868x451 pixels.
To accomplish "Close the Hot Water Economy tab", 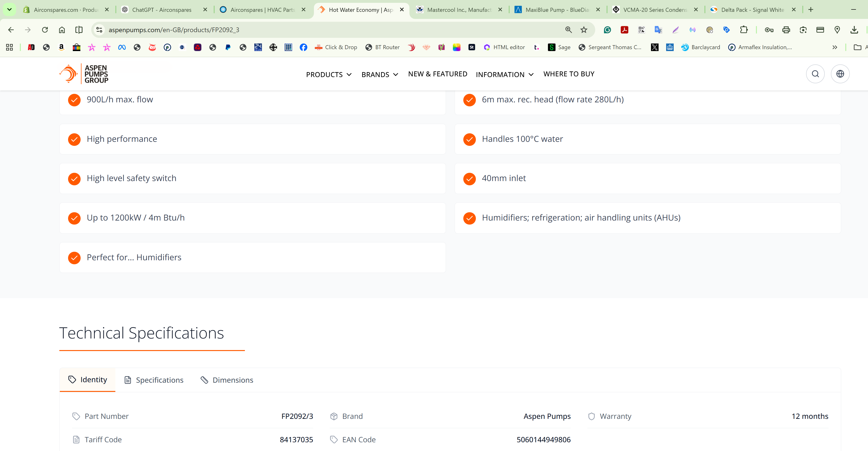I will pyautogui.click(x=402, y=10).
